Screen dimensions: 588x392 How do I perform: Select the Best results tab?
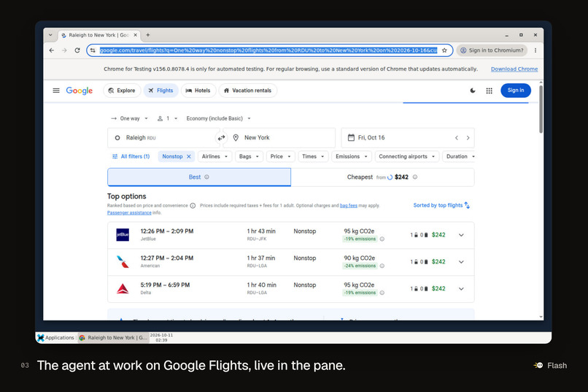point(199,177)
